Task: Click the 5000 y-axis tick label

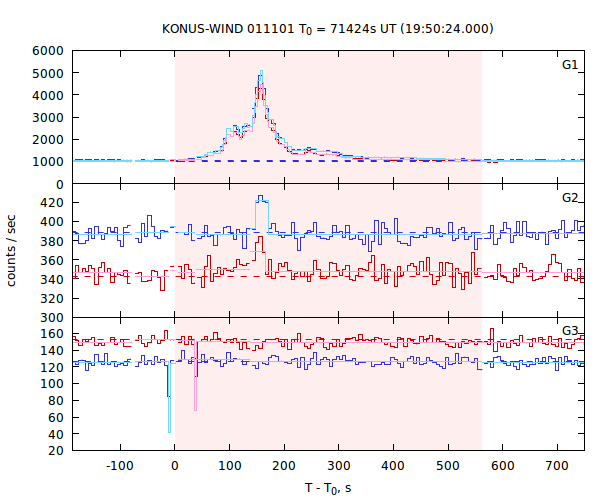Action: pyautogui.click(x=48, y=73)
